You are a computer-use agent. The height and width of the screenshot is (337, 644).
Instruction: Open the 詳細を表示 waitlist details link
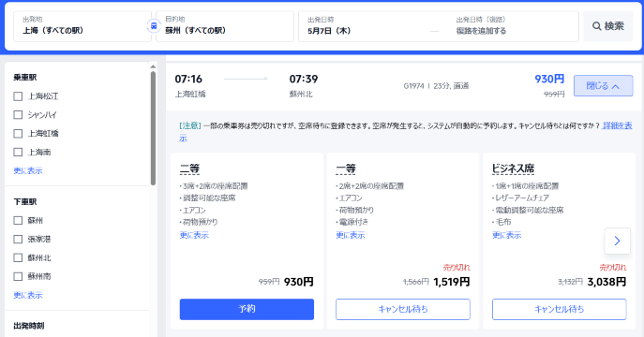pos(618,125)
